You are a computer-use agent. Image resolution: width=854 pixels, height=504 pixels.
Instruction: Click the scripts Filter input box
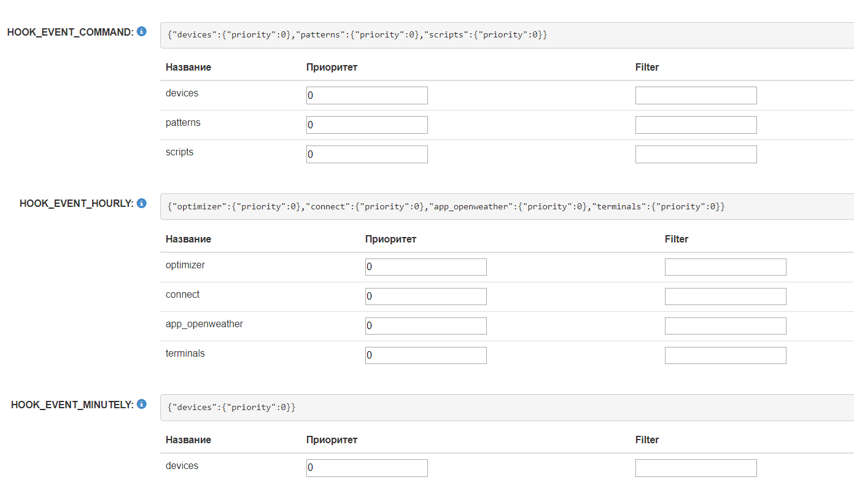point(696,155)
